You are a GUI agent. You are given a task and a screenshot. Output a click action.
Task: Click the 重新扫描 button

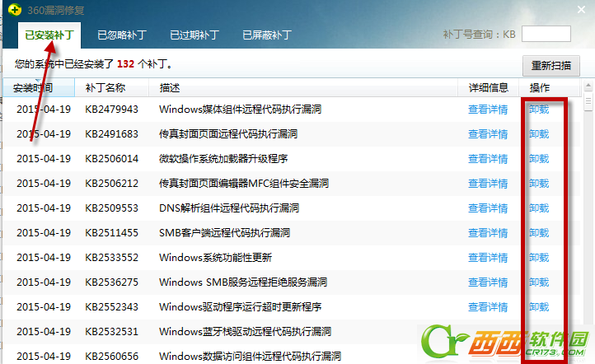pyautogui.click(x=551, y=66)
